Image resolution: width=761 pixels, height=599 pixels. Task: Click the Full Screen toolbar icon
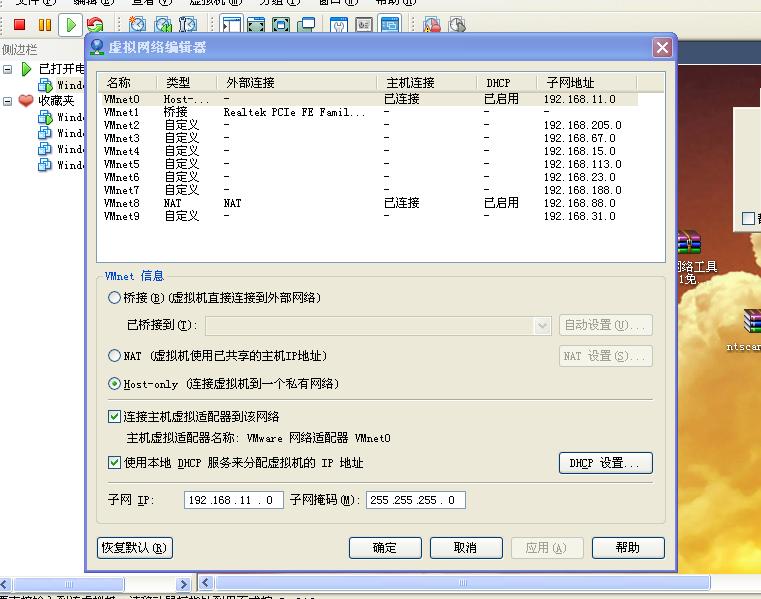[281, 25]
